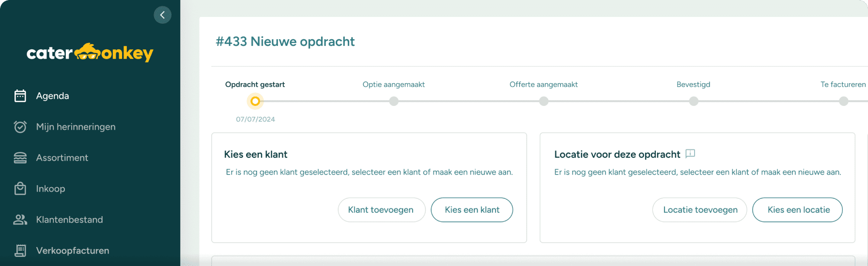Click the Bevestigd step marker
This screenshot has width=868, height=266.
(694, 101)
